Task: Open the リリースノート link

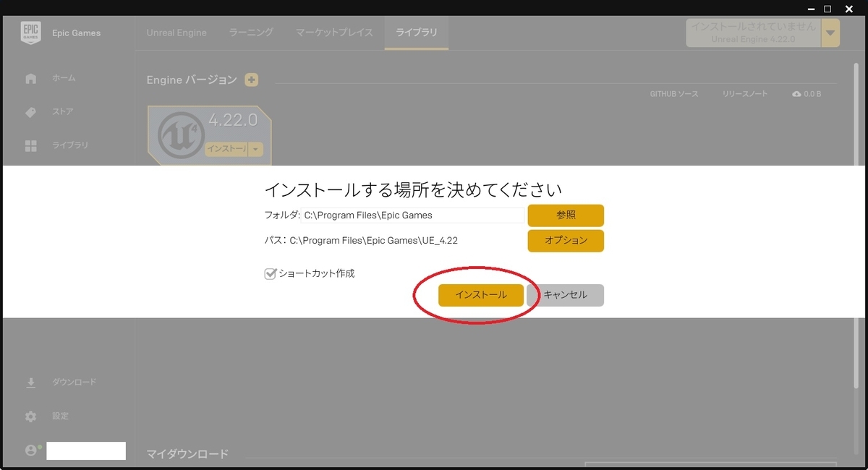Action: [x=744, y=93]
